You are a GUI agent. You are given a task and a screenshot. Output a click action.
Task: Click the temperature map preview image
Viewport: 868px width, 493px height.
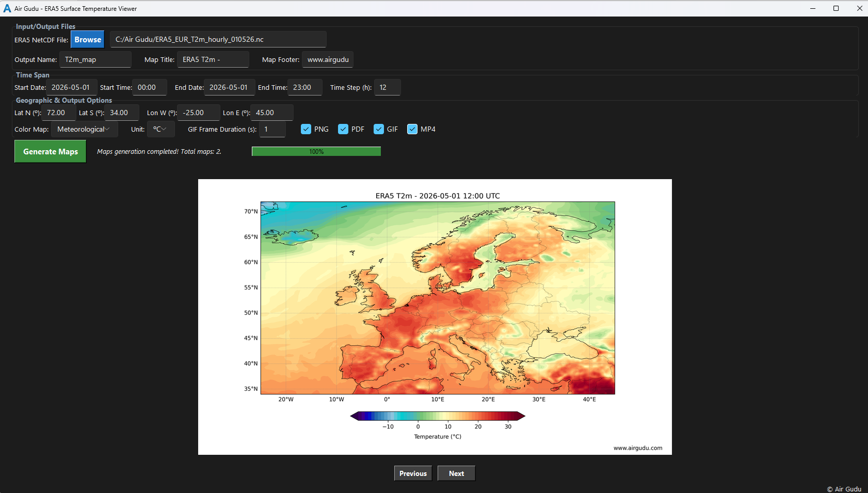click(435, 317)
